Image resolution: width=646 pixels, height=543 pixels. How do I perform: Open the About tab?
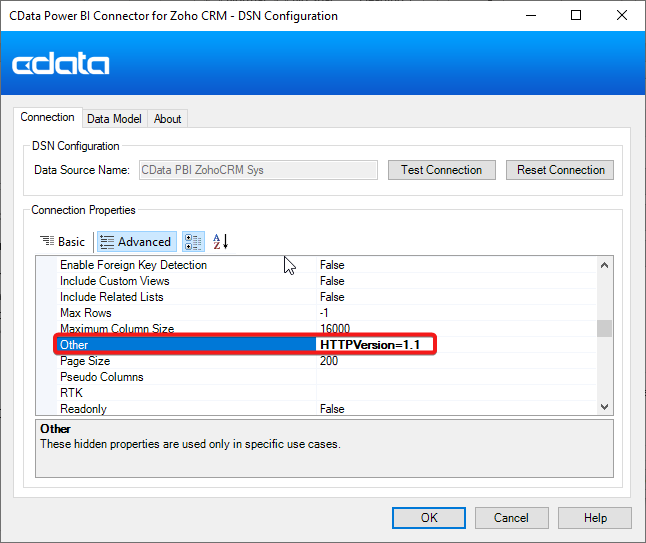point(167,119)
